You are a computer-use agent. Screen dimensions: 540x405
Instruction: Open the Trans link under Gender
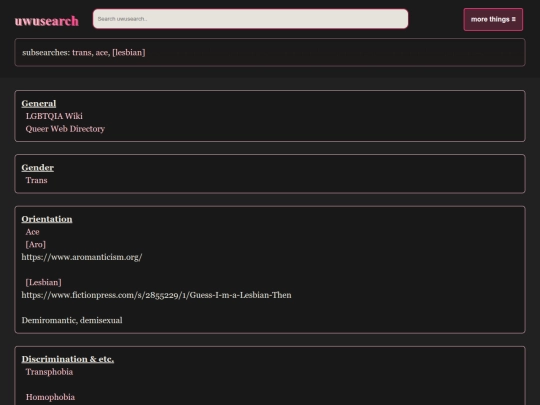(37, 180)
